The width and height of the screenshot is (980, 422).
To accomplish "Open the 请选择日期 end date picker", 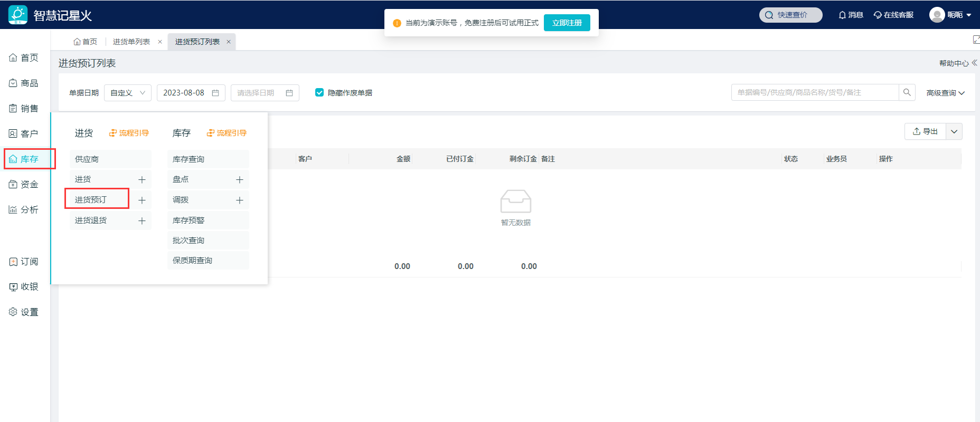I will tap(265, 93).
